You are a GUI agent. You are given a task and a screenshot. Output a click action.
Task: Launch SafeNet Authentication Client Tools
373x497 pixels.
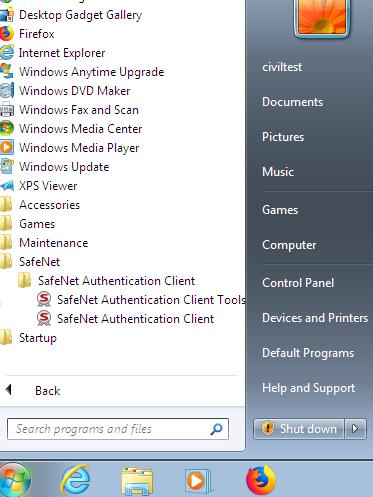tap(141, 300)
